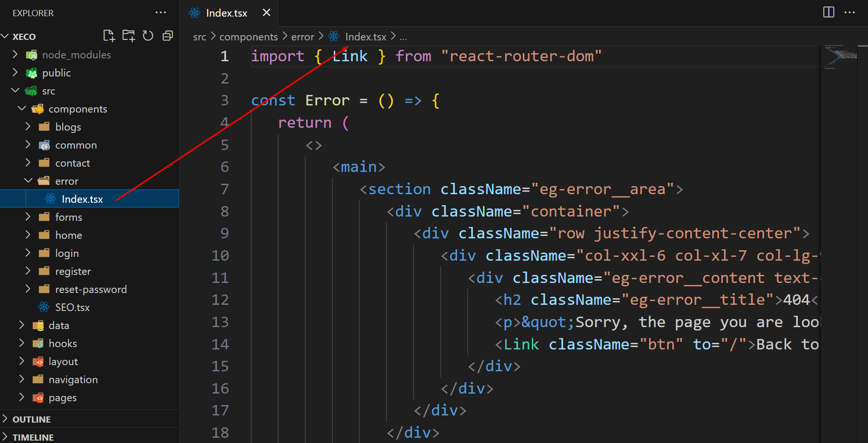Screen dimensions: 868x443
Task: Click line number 7 in the gutter
Action: coord(225,189)
